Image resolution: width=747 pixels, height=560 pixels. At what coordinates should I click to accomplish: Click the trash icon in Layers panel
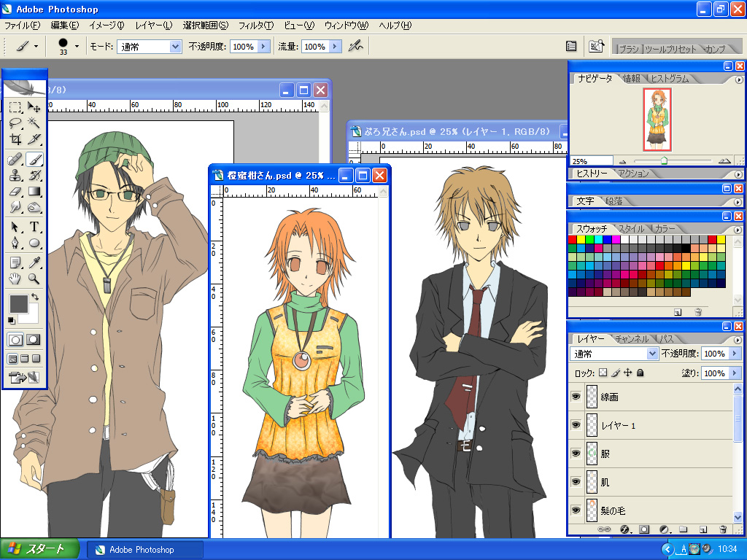(x=723, y=529)
